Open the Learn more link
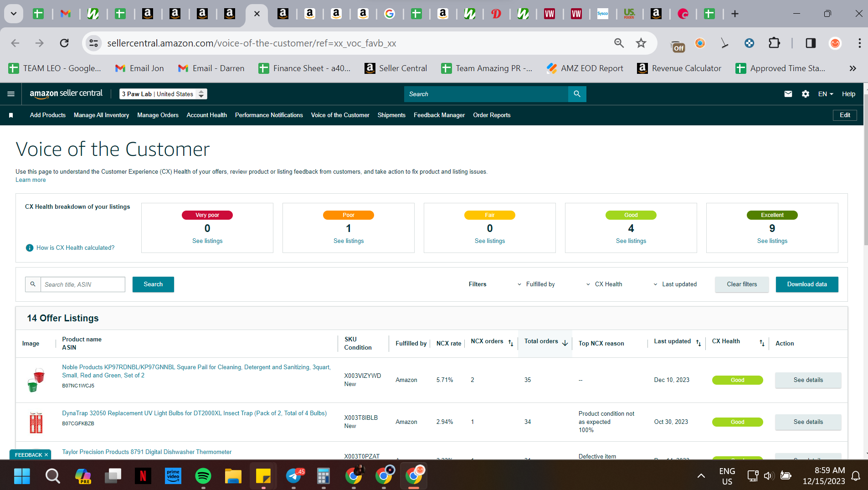The height and width of the screenshot is (490, 868). [31, 180]
